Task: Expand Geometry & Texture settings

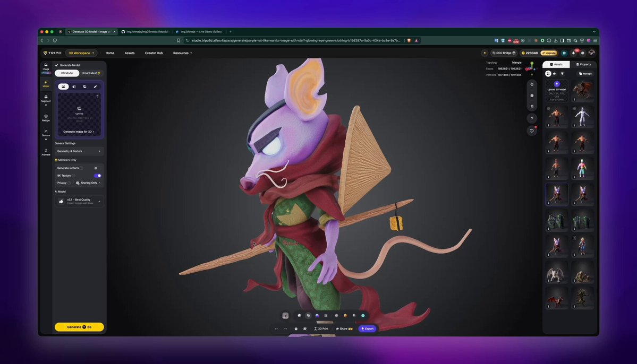Action: (x=79, y=151)
